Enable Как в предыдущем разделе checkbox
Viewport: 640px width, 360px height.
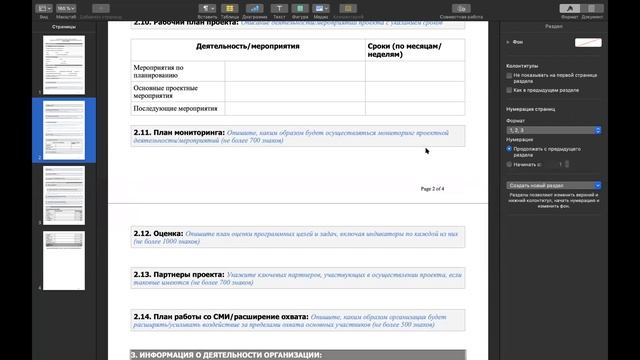point(509,90)
